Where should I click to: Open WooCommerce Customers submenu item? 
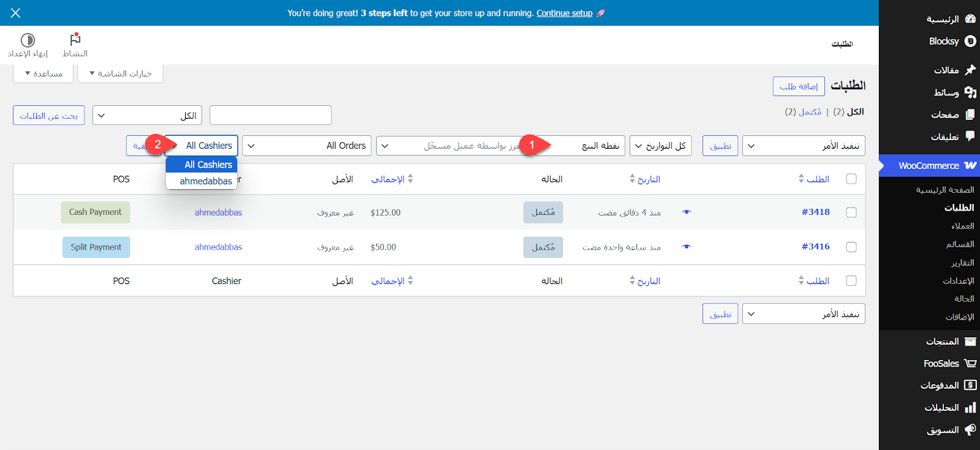(x=963, y=226)
